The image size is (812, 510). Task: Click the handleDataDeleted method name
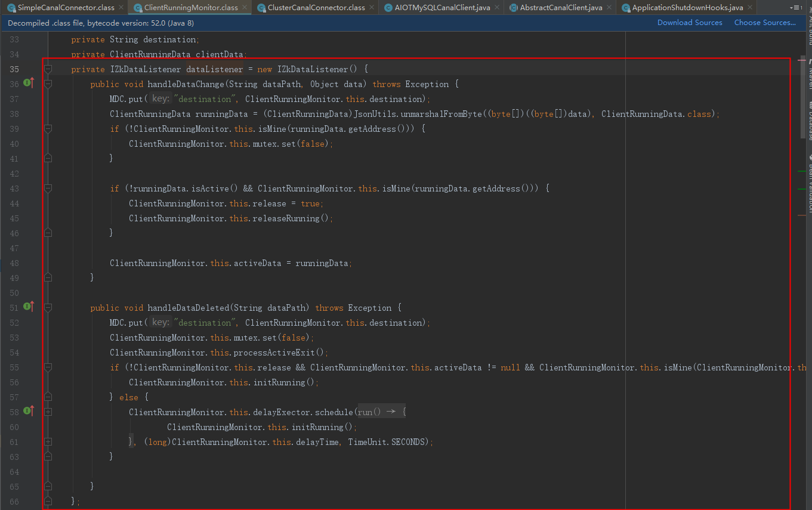(189, 308)
